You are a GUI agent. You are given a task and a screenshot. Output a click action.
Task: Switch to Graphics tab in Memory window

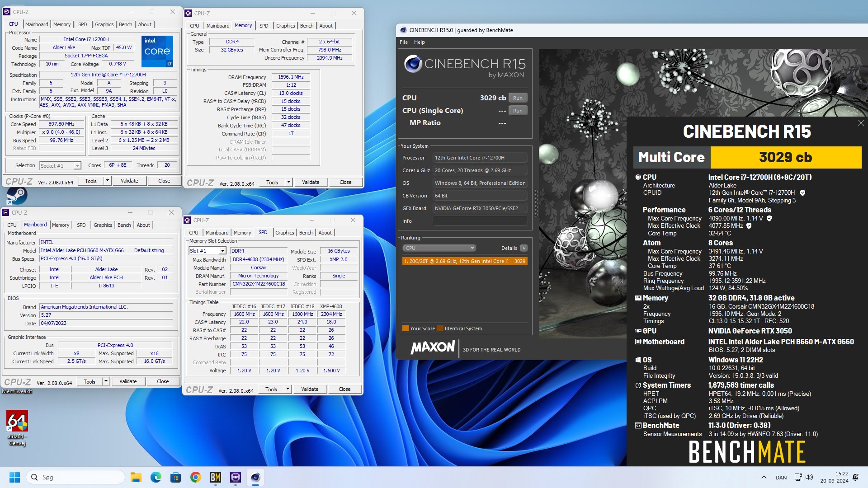pyautogui.click(x=285, y=26)
